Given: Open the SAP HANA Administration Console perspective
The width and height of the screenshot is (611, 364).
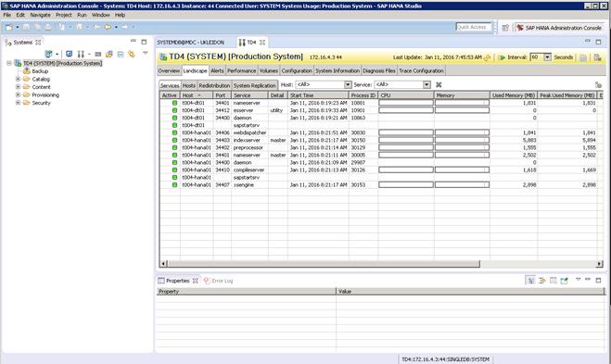Looking at the screenshot, I should (559, 28).
